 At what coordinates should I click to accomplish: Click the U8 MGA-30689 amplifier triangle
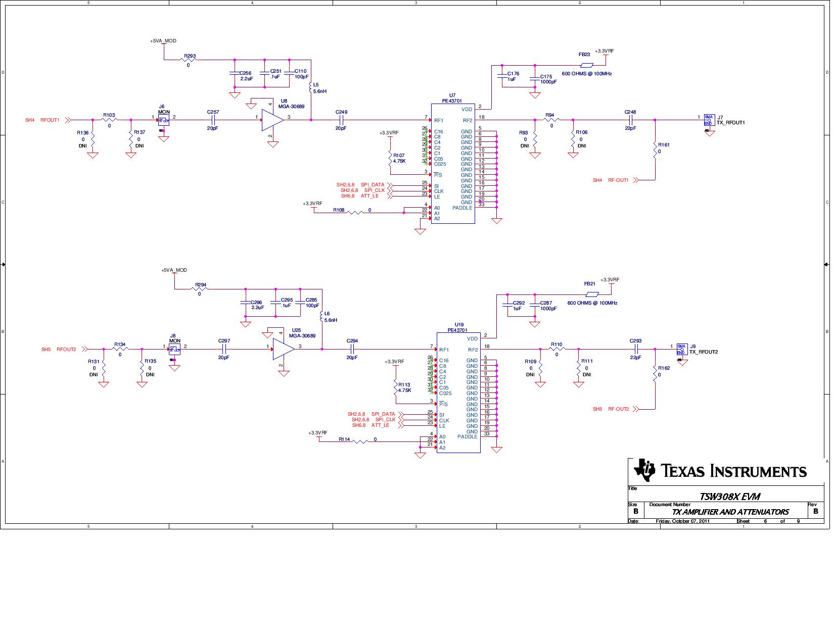point(271,120)
